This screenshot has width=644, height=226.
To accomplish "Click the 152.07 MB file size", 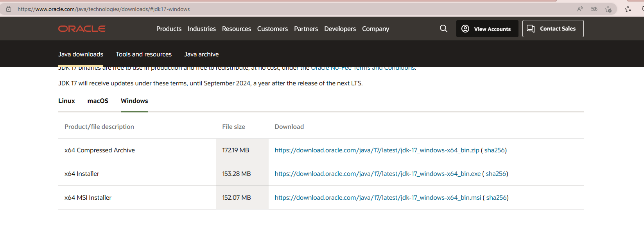I will point(237,197).
